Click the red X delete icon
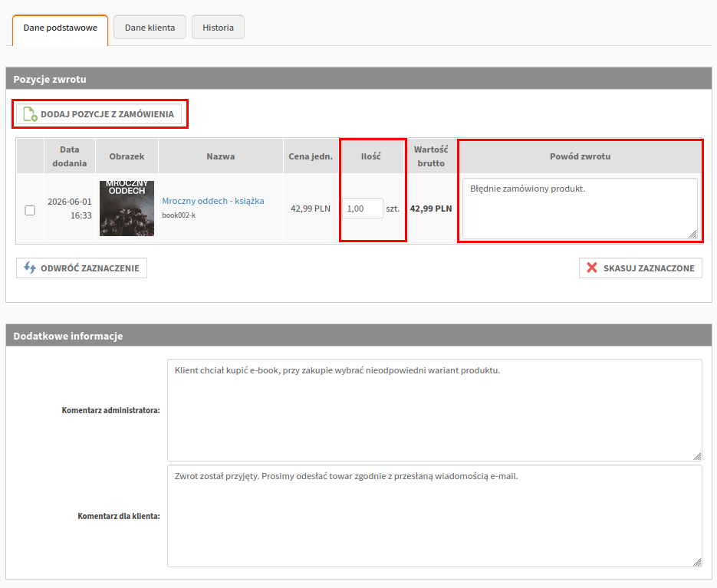 (592, 268)
